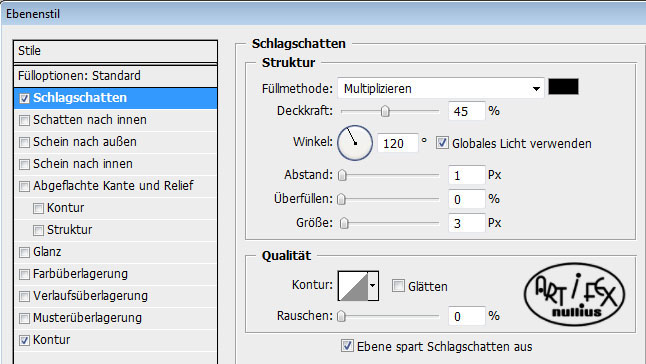
Task: Click the Kontur contour curve thumbnail
Action: click(353, 286)
